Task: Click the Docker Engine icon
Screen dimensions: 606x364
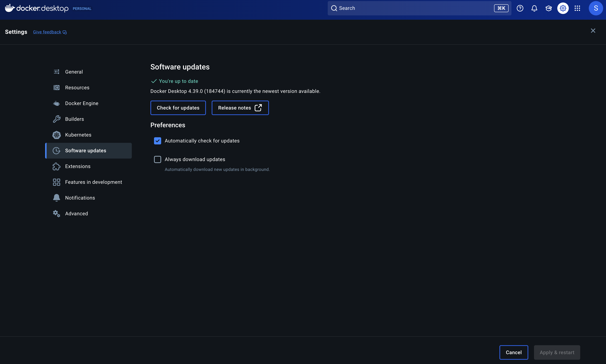Action: click(56, 103)
